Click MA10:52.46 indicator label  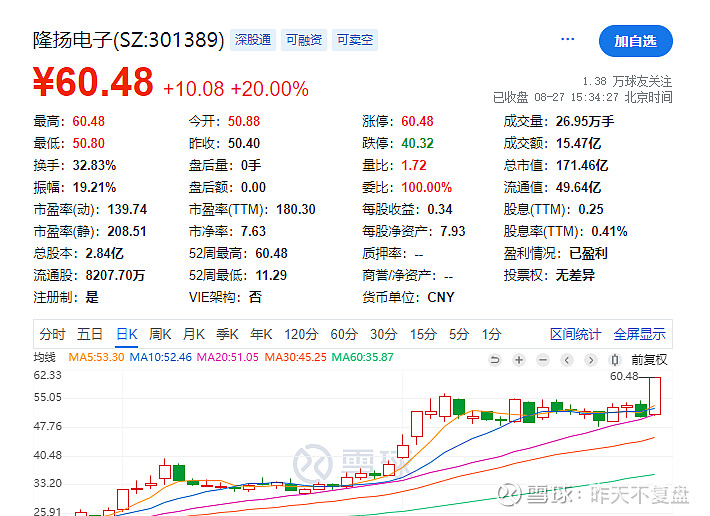click(161, 357)
